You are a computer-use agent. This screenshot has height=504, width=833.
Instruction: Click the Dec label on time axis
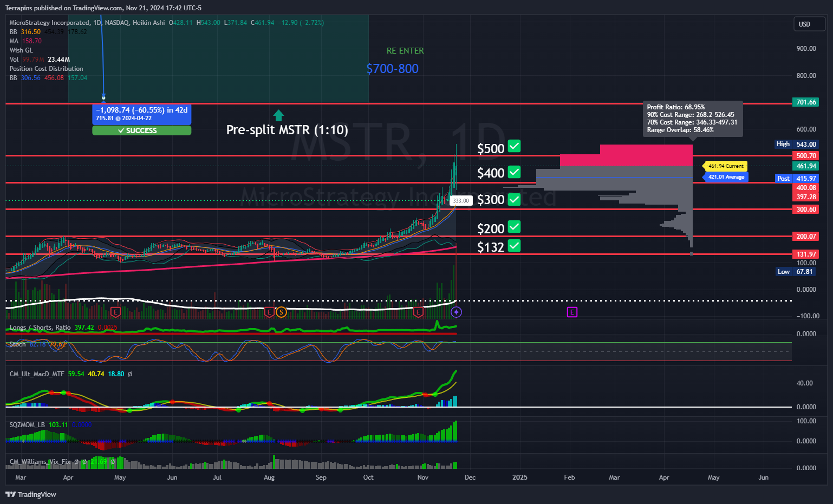point(470,477)
